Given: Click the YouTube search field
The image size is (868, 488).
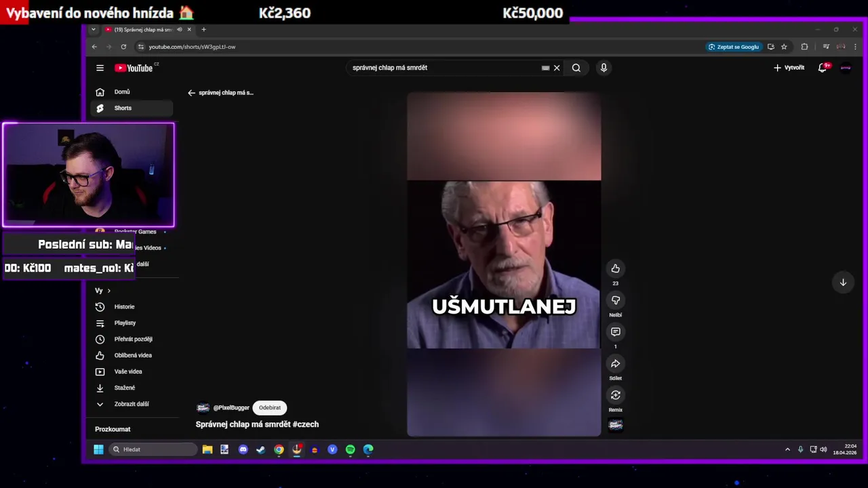Looking at the screenshot, I should point(444,68).
